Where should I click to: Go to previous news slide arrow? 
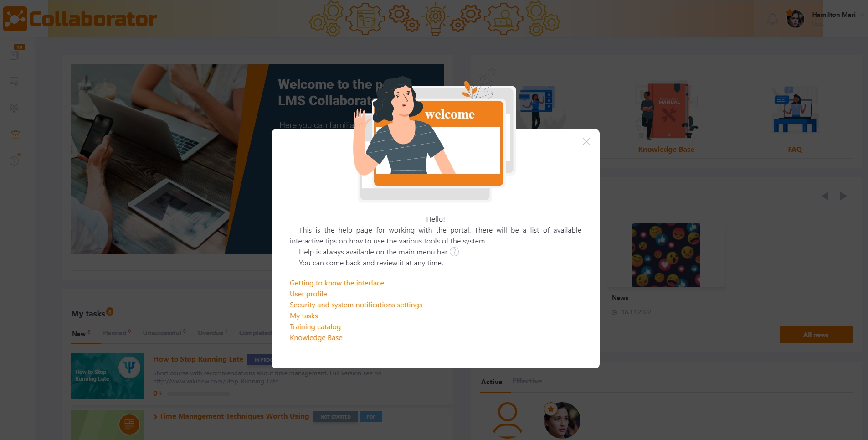[825, 196]
